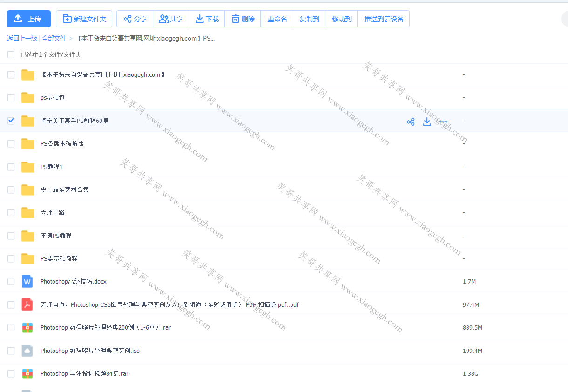Open file name Photoshop高级技巧.docx

click(x=74, y=281)
